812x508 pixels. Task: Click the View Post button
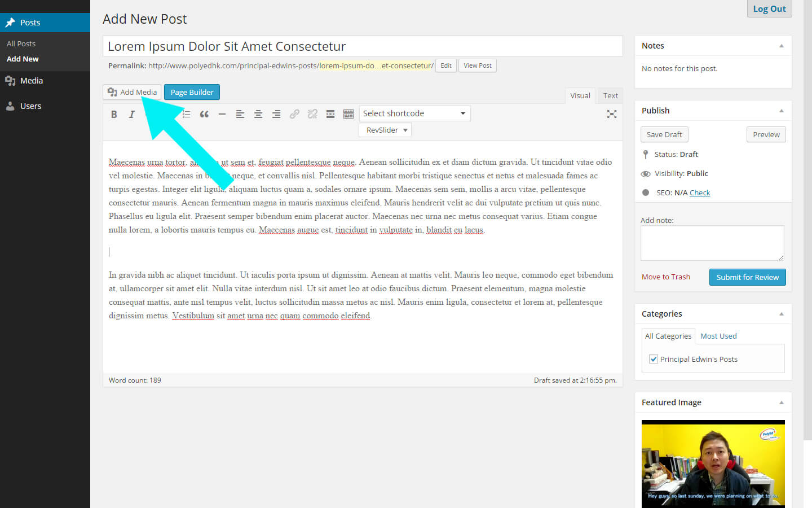477,65
